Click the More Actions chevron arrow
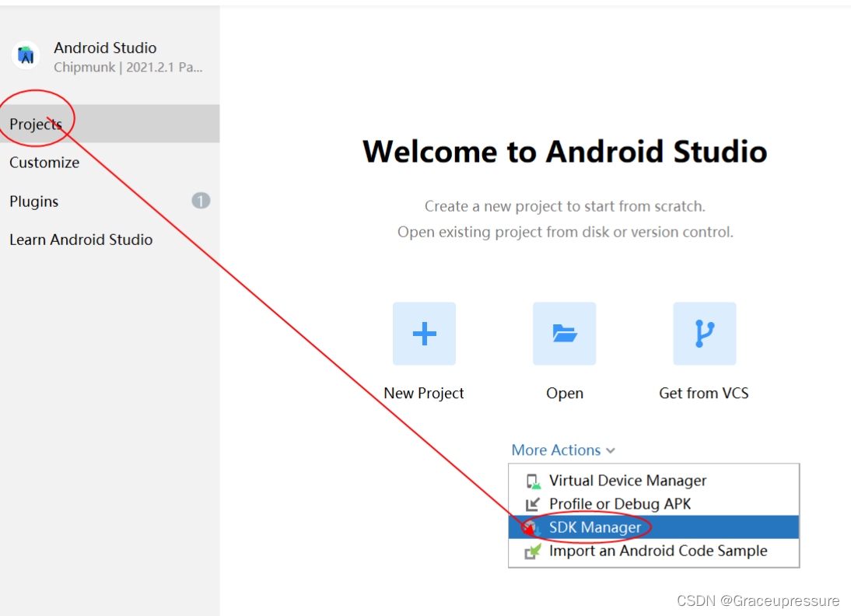This screenshot has width=851, height=616. [x=611, y=450]
